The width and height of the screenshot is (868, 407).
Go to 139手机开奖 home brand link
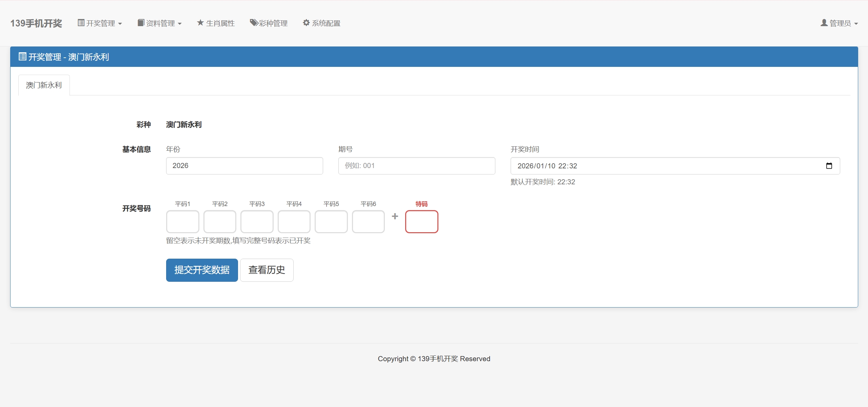[36, 23]
